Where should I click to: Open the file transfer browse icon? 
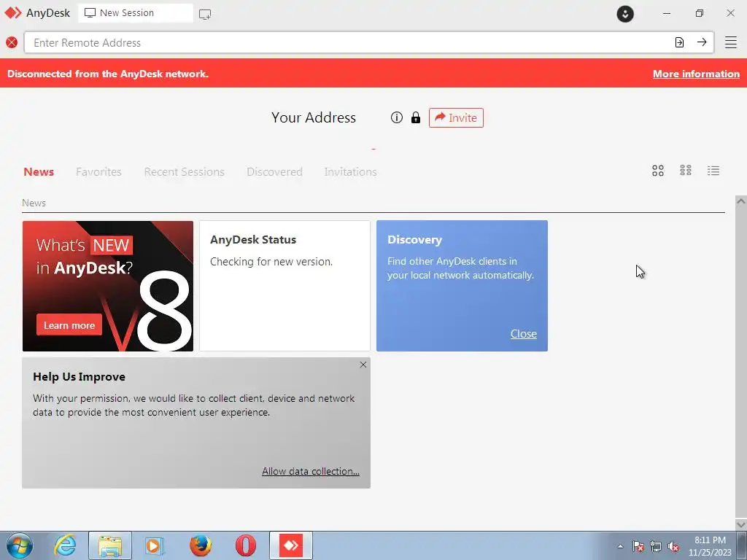coord(679,42)
